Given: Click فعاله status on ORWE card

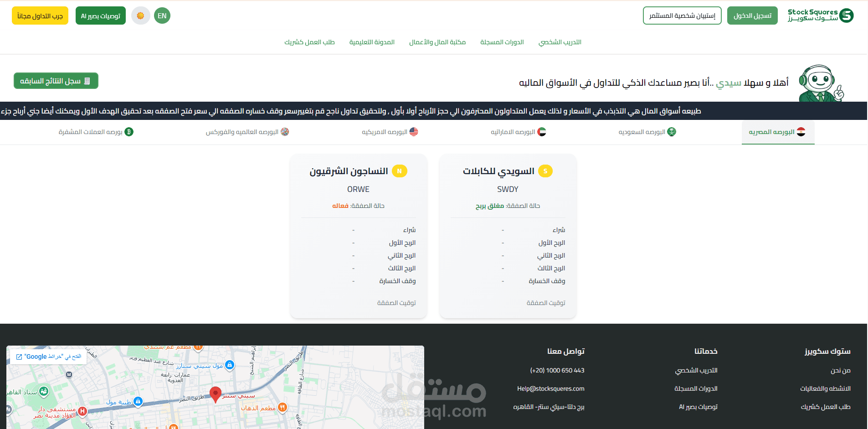Looking at the screenshot, I should [340, 206].
